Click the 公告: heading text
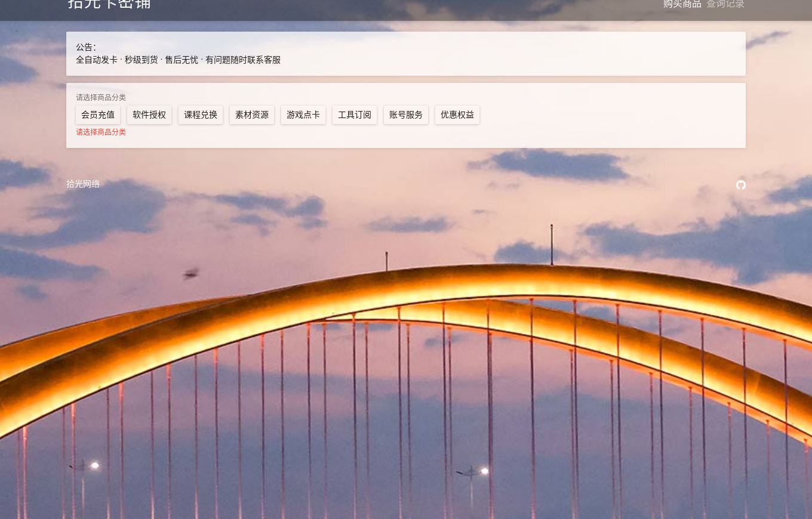This screenshot has height=519, width=812. 85,47
